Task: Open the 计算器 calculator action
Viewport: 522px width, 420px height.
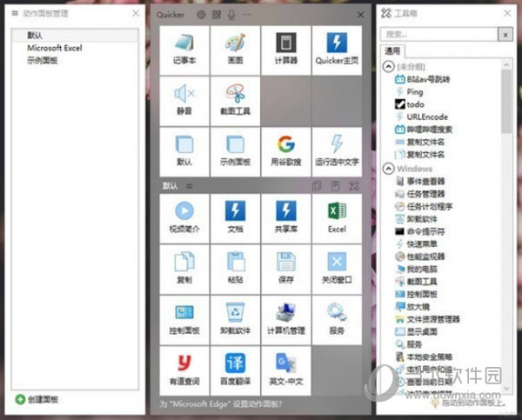Action: pos(286,50)
